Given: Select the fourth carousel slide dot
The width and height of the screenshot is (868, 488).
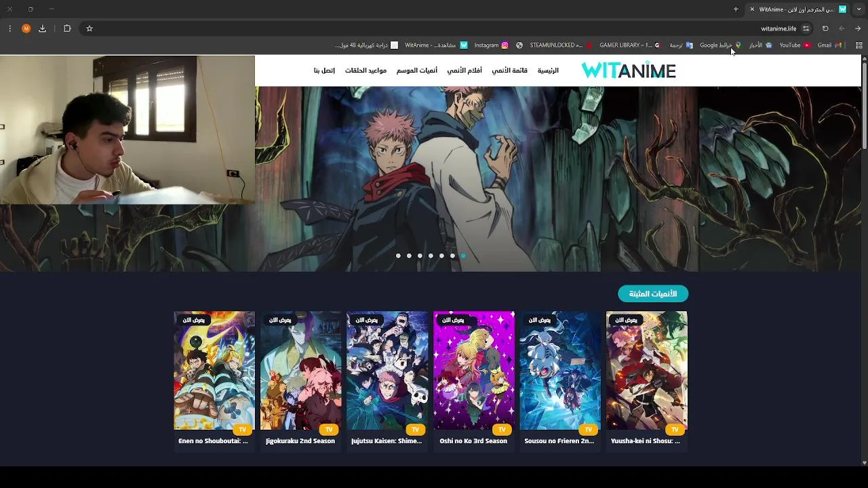Looking at the screenshot, I should pos(431,256).
